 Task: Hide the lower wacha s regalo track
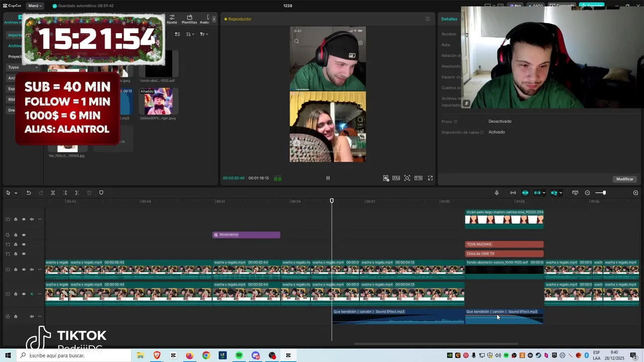pos(24,294)
